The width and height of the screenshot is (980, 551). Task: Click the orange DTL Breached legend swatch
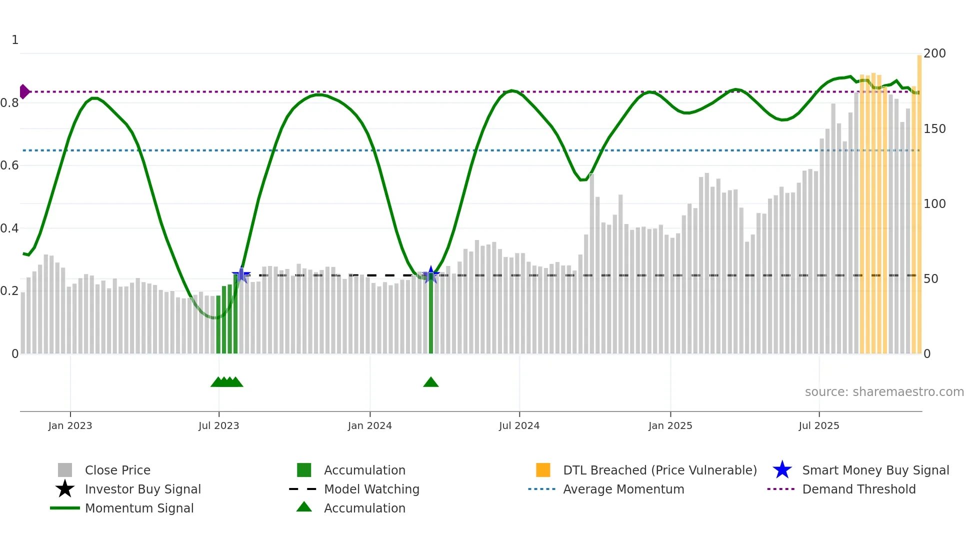543,470
